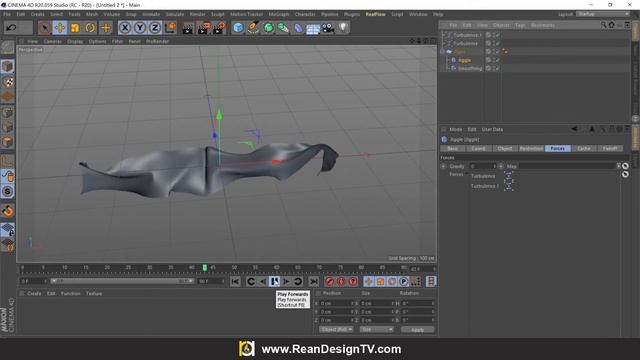
Task: Click the X position input field
Action: [336, 304]
